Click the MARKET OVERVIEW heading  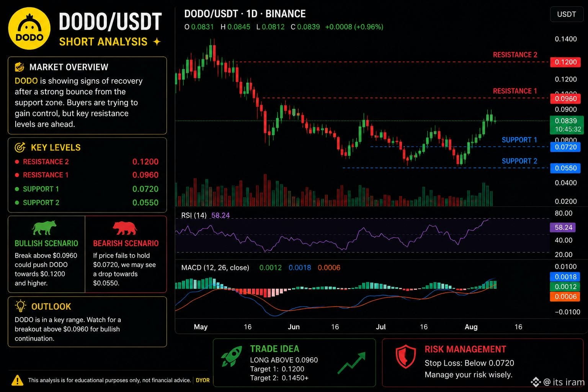tap(69, 67)
